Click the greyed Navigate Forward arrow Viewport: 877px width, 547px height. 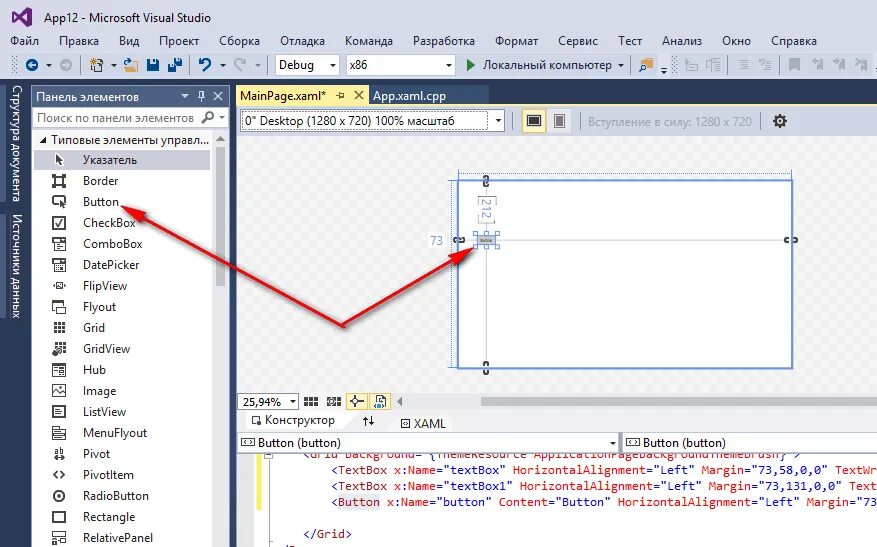tap(66, 65)
